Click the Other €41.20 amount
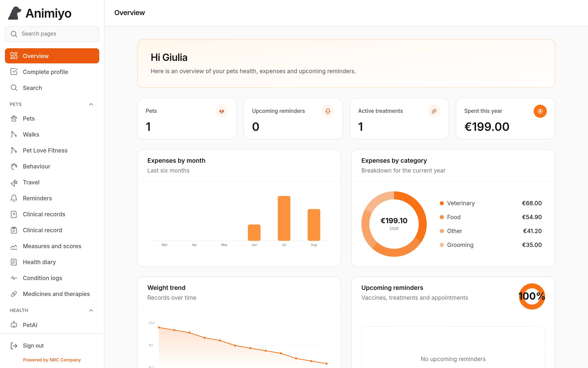Image resolution: width=588 pixels, height=368 pixels. point(532,231)
